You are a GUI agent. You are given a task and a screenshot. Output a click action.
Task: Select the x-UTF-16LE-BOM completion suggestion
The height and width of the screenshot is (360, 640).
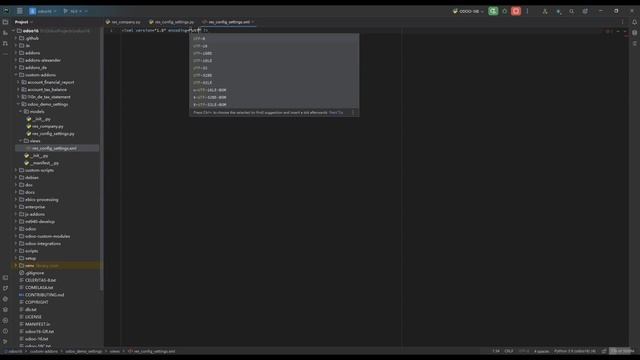(274, 90)
